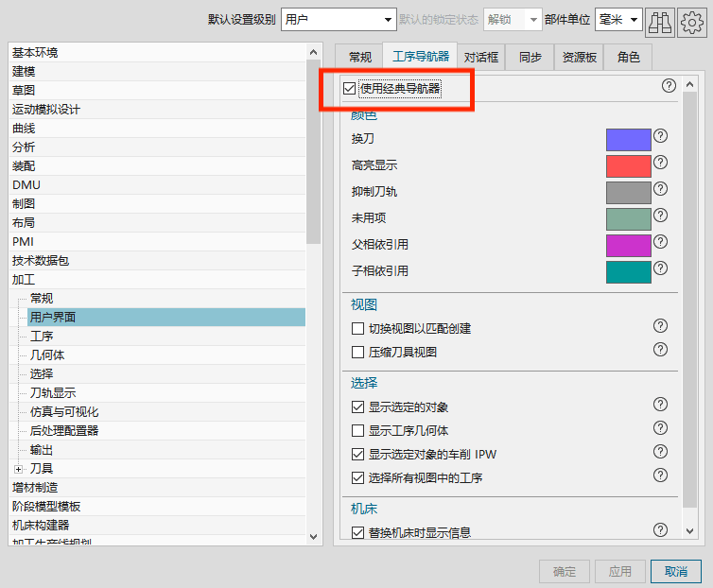Show help icon beside 换刀 color
The width and height of the screenshot is (713, 588).
(660, 135)
